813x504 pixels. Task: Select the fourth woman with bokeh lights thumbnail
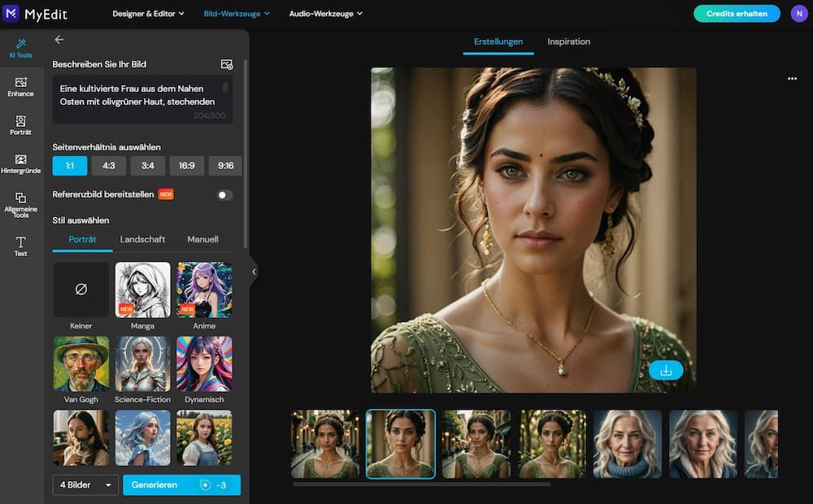coord(552,444)
